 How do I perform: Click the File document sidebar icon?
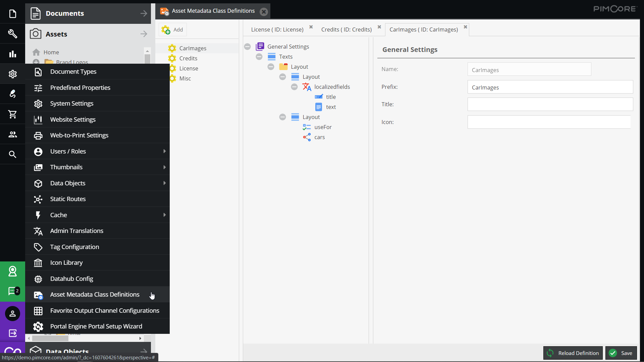12,14
